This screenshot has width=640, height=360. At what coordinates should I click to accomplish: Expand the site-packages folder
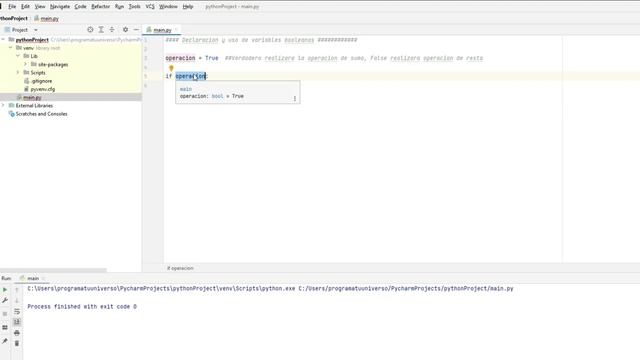[x=25, y=64]
